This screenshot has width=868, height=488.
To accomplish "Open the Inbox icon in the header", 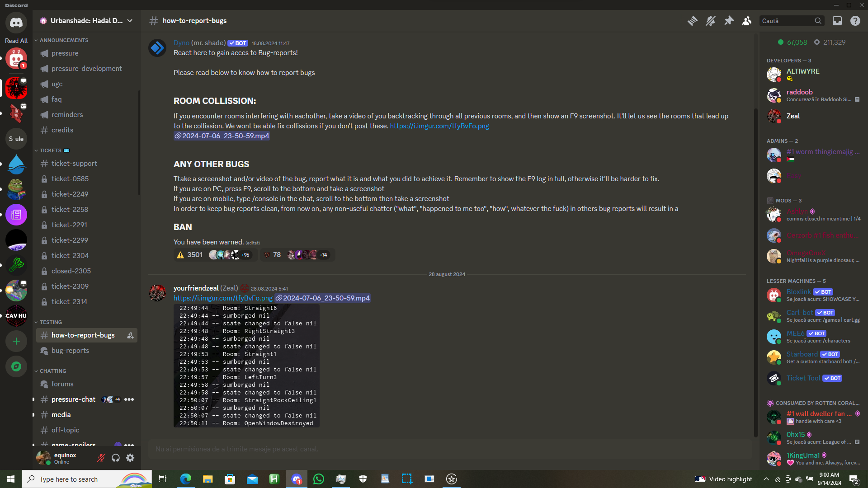I will 837,21.
